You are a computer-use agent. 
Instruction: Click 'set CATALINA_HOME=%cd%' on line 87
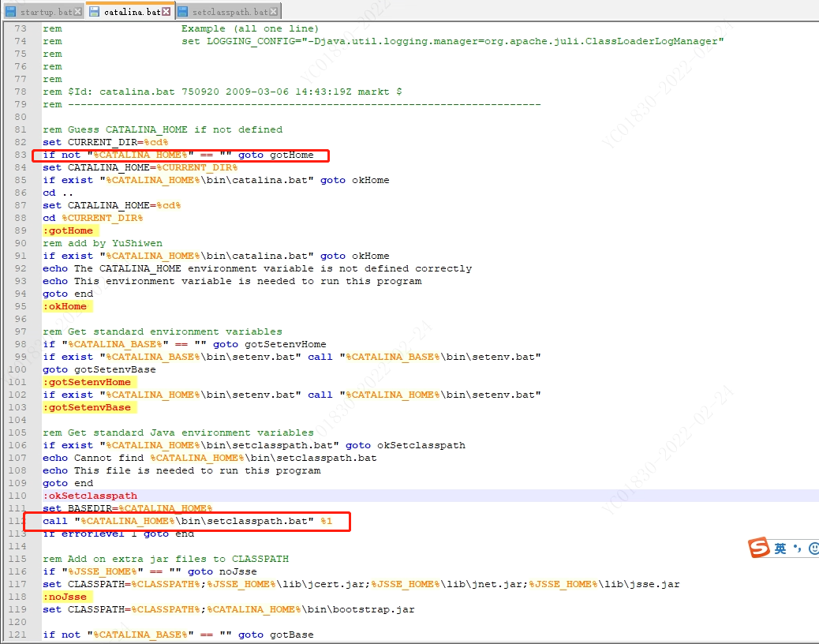112,205
